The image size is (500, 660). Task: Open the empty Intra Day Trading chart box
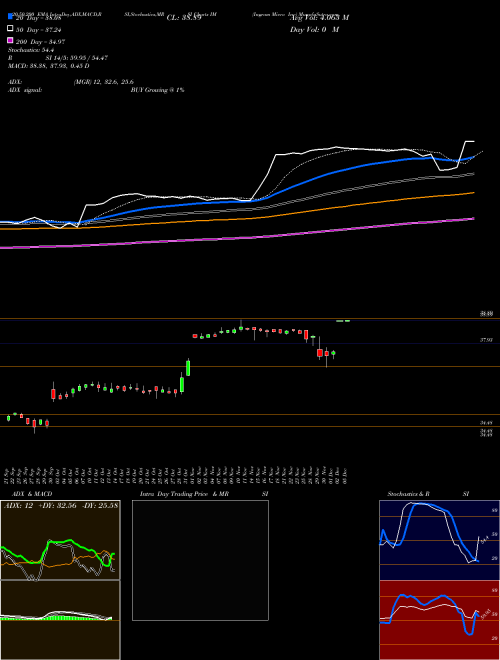200,560
